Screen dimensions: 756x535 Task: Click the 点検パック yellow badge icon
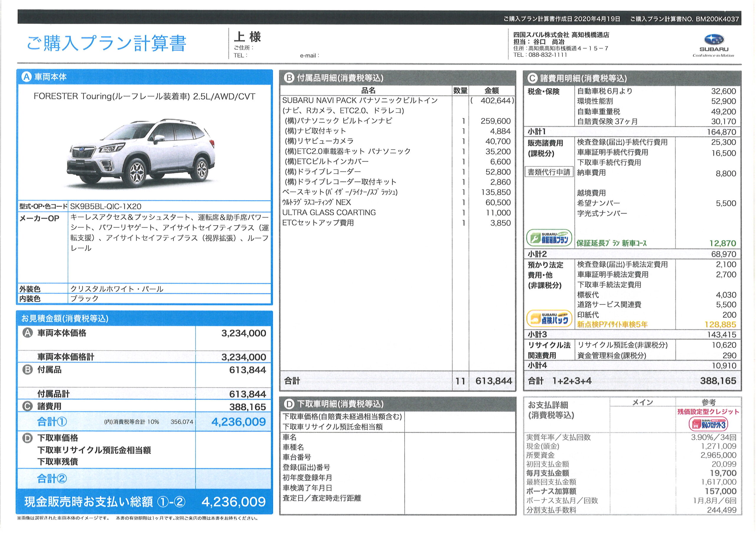(x=549, y=319)
